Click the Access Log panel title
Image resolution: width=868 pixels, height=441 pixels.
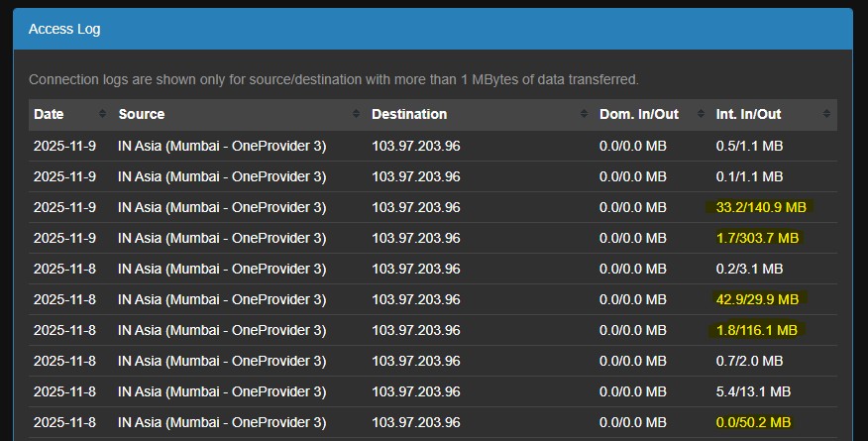click(64, 30)
